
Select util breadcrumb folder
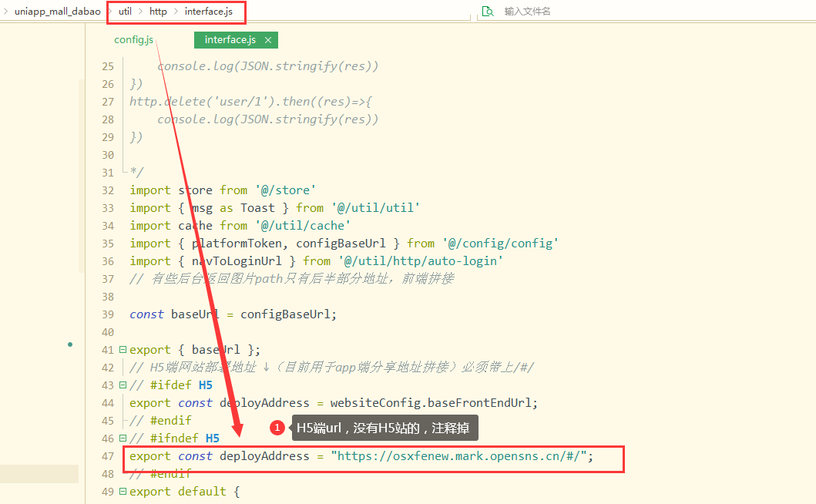click(125, 11)
